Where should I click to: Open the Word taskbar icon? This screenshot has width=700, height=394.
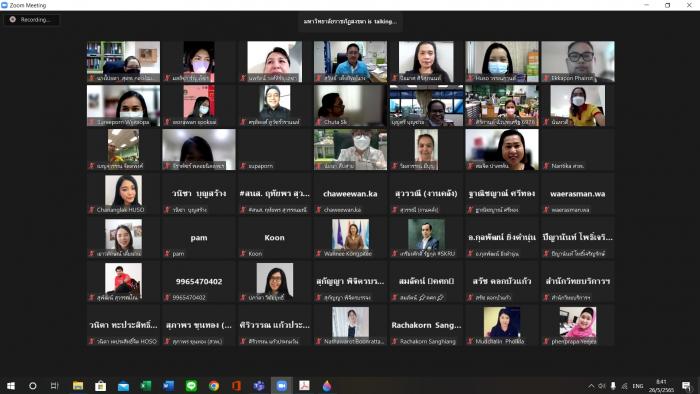(168, 386)
